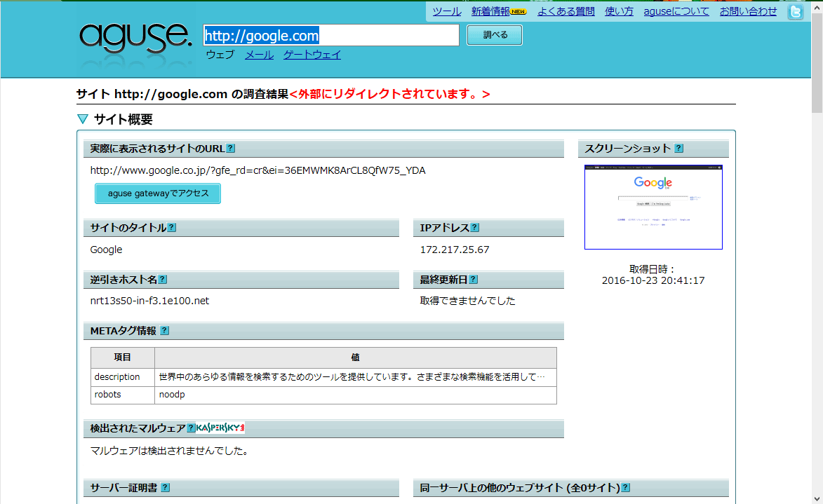Select the ウェブ tab
This screenshot has width=823, height=504.
tap(220, 55)
